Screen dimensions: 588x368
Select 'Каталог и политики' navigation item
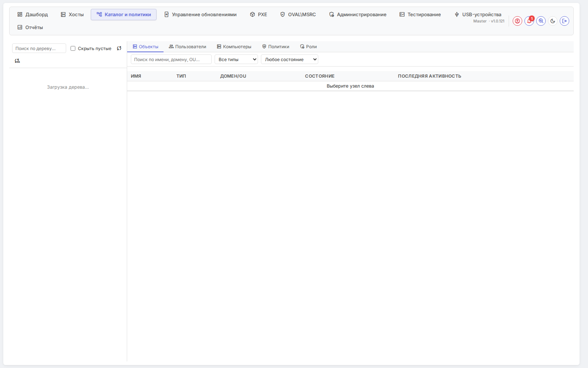[x=124, y=14]
